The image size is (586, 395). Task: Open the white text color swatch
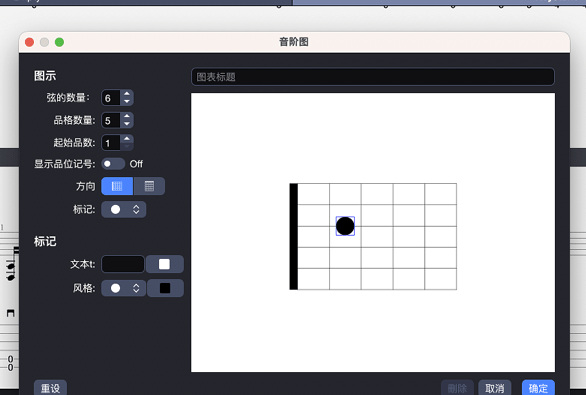164,264
